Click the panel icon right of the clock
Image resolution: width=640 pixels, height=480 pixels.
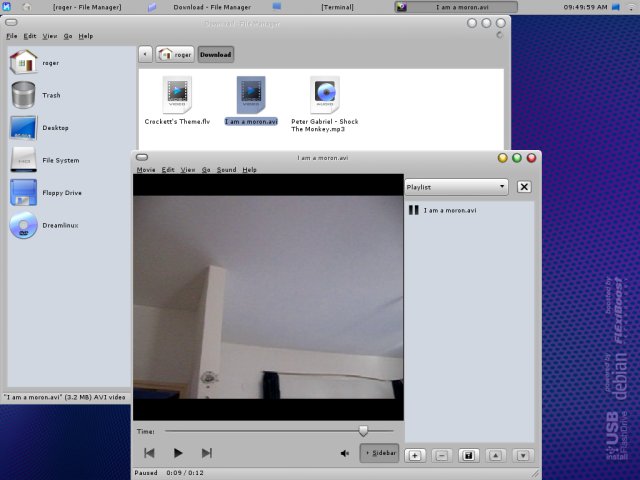click(616, 7)
